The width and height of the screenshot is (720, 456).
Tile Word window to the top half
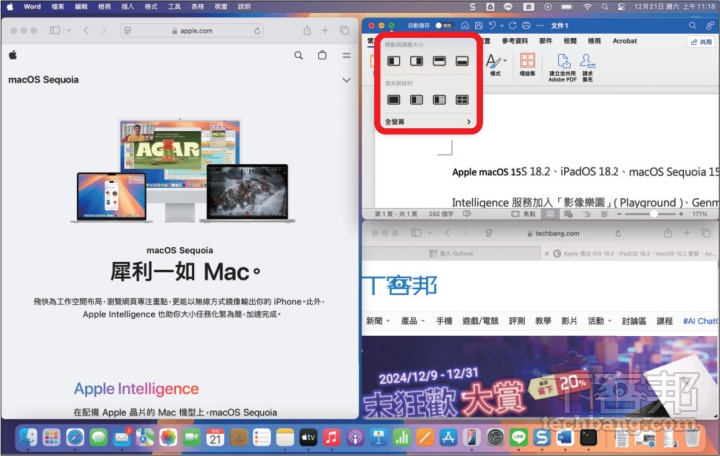[x=439, y=61]
